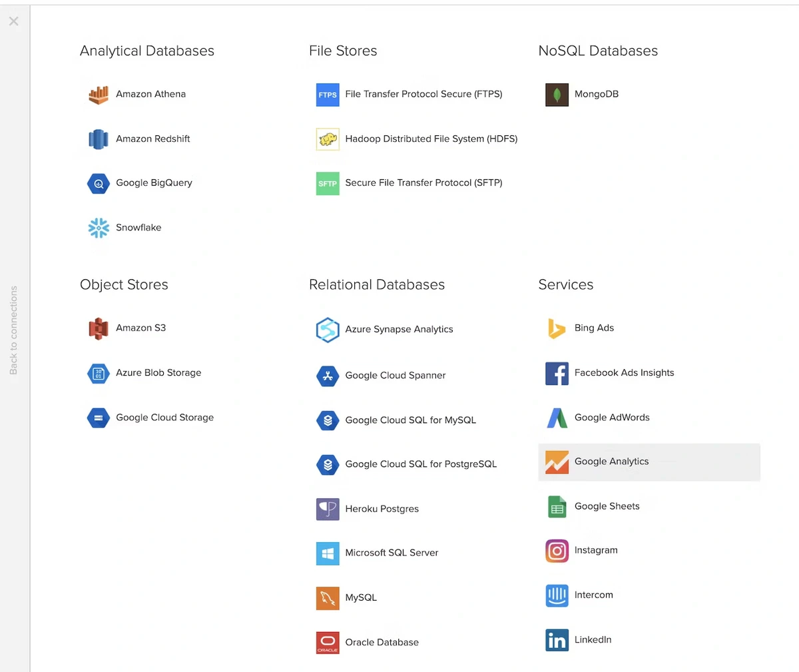This screenshot has width=799, height=672.
Task: Choose the Google Sheets label
Action: point(607,506)
